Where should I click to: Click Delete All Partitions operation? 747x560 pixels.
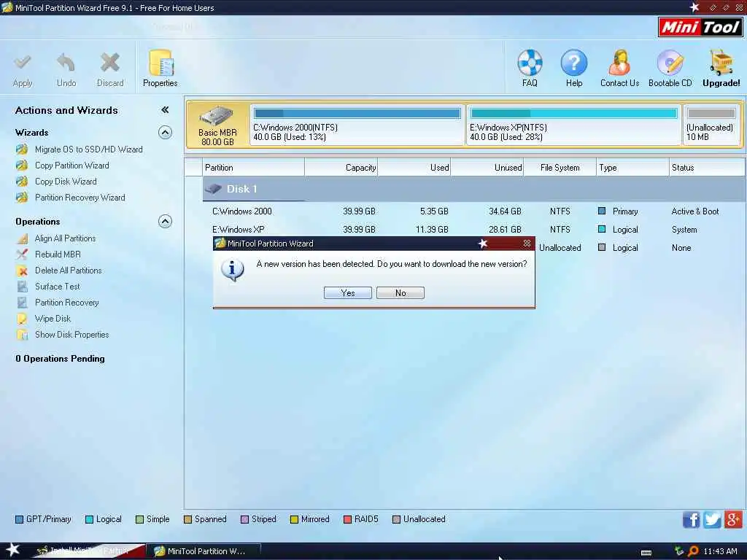tap(68, 271)
